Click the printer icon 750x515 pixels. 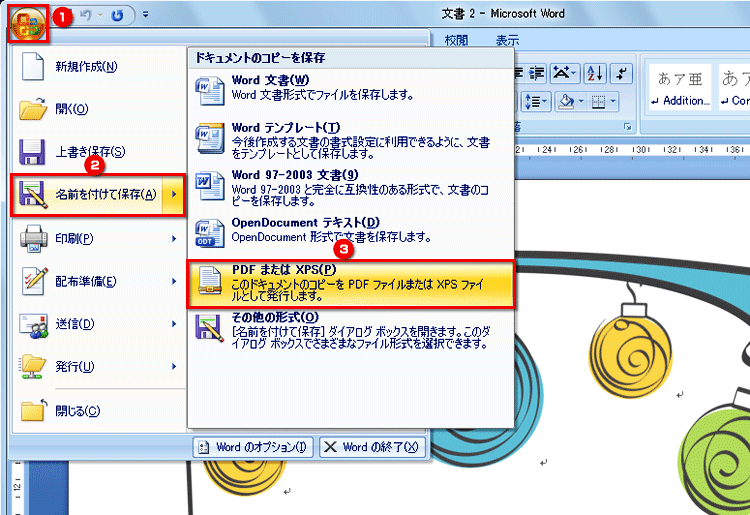tap(33, 238)
